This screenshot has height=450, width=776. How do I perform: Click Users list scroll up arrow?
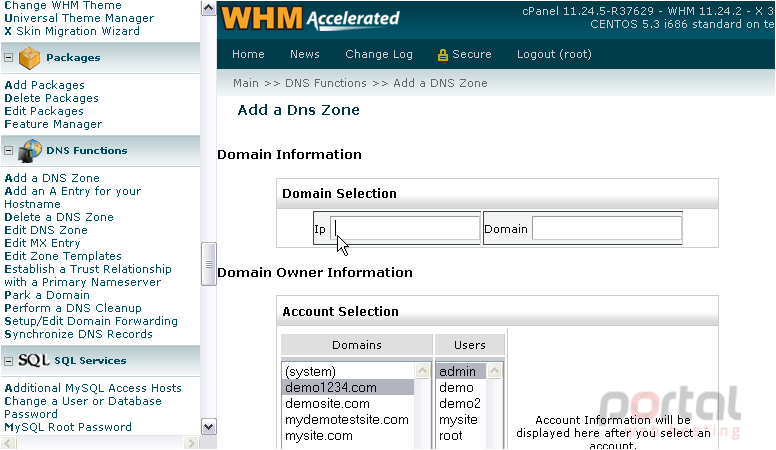494,371
